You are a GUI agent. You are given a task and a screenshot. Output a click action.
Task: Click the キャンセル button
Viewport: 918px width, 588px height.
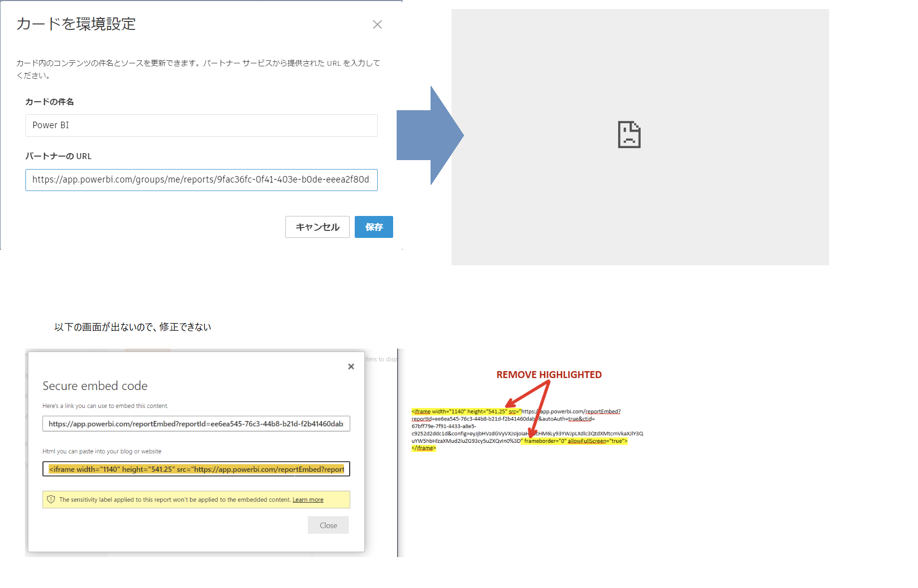point(317,227)
